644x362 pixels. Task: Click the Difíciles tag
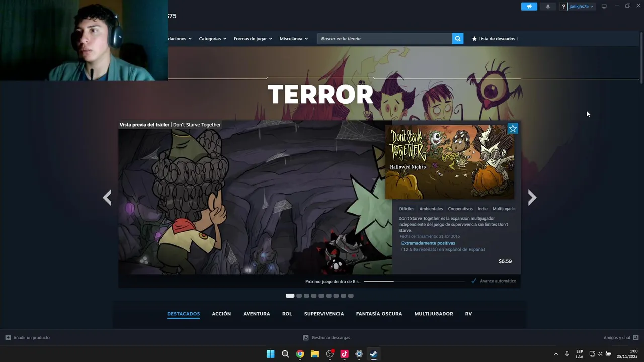point(407,209)
